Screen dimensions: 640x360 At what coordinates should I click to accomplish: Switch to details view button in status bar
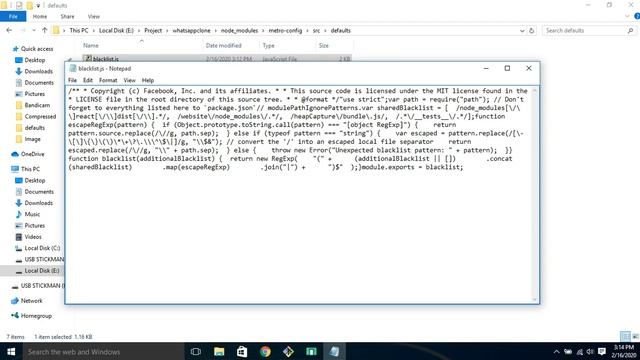[x=625, y=336]
